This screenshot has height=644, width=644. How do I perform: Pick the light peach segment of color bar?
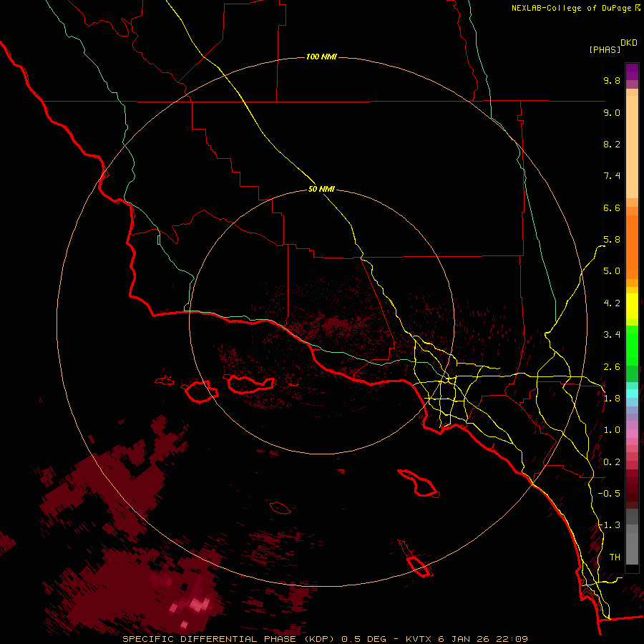(x=632, y=147)
